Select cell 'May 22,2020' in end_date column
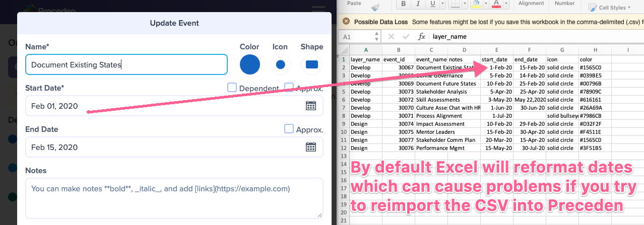Screen dimensions: 644x225 530,100
